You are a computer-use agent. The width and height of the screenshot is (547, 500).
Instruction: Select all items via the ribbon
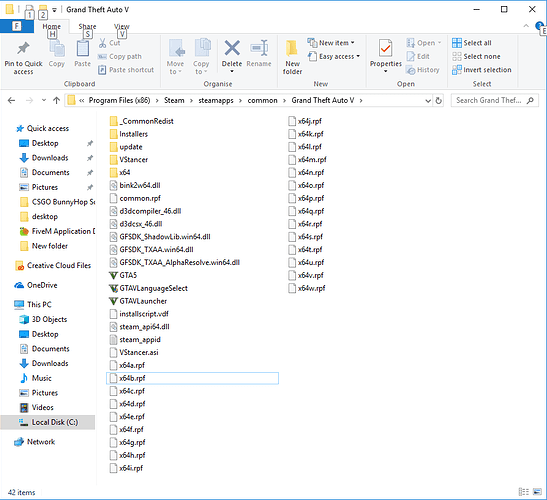pyautogui.click(x=472, y=43)
